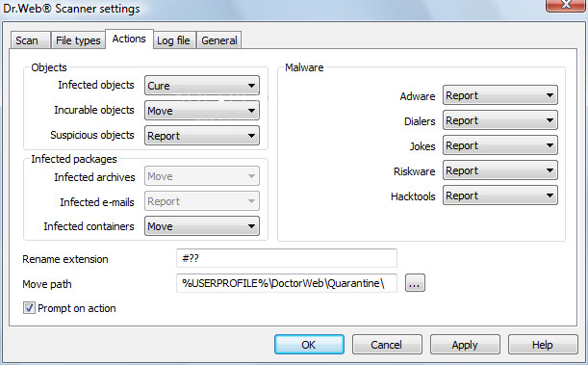Click the Move path label
The height and width of the screenshot is (365, 588).
(x=47, y=284)
